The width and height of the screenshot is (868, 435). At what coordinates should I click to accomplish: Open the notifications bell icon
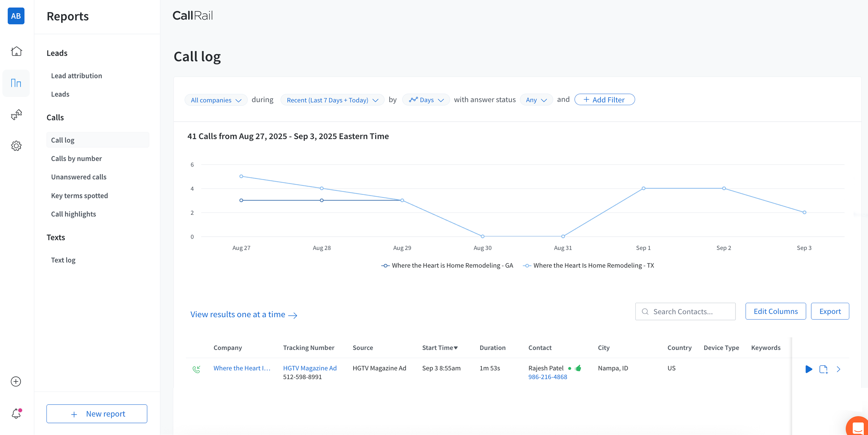pos(16,413)
